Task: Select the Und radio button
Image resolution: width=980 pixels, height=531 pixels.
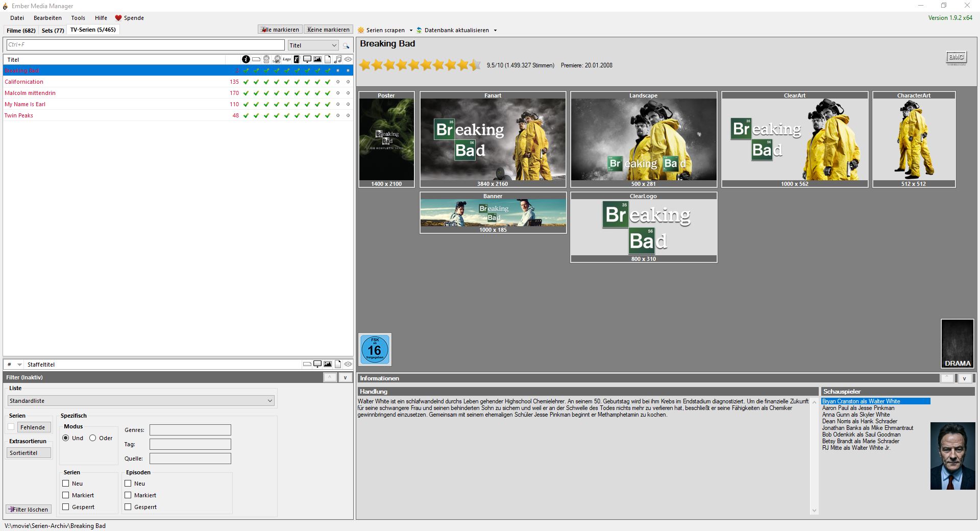Action: (66, 438)
